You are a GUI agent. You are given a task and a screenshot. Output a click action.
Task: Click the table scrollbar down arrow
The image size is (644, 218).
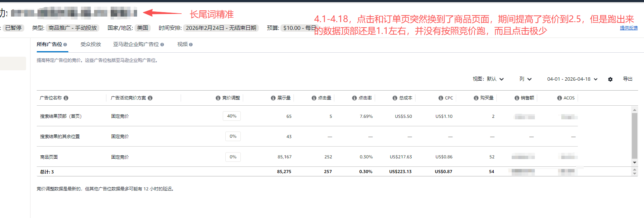634,162
